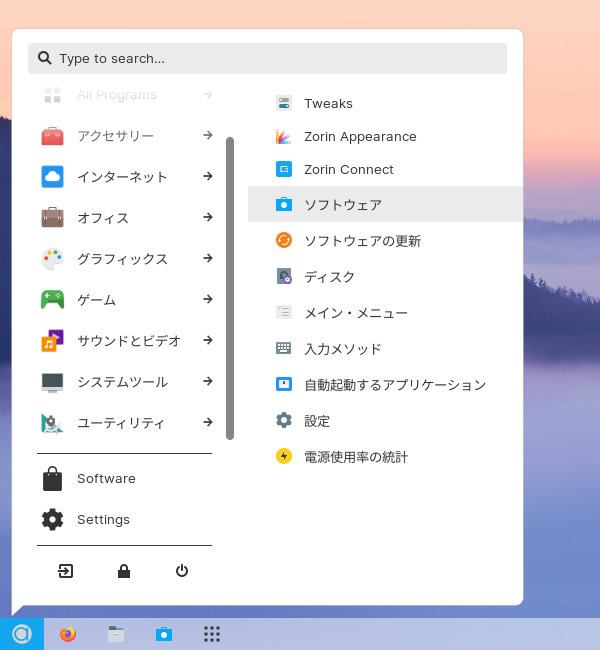The image size is (600, 650).
Task: Click the Zorin menu button in taskbar
Action: click(22, 634)
